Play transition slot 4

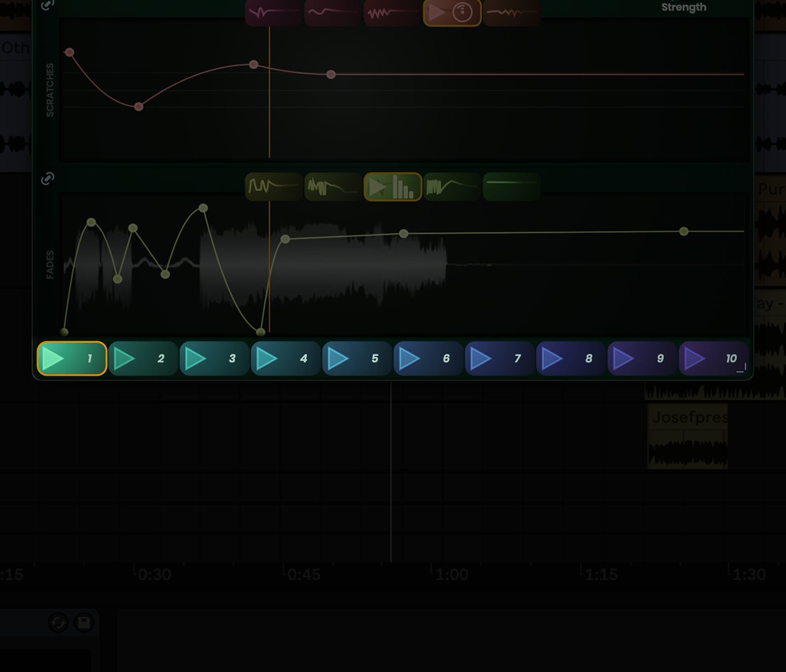pos(285,358)
